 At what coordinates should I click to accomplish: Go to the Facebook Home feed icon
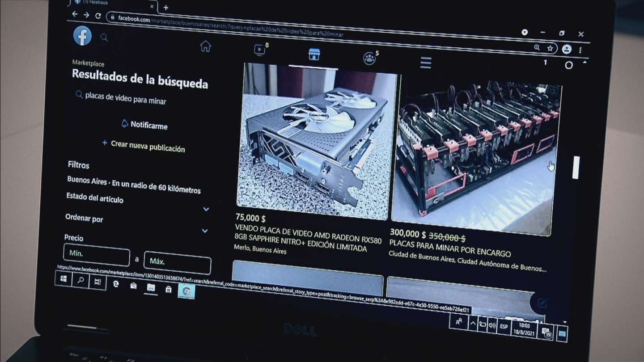click(x=205, y=46)
